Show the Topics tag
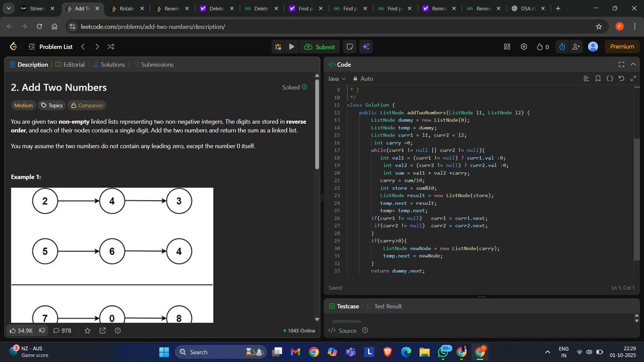This screenshot has width=644, height=362. (52, 106)
